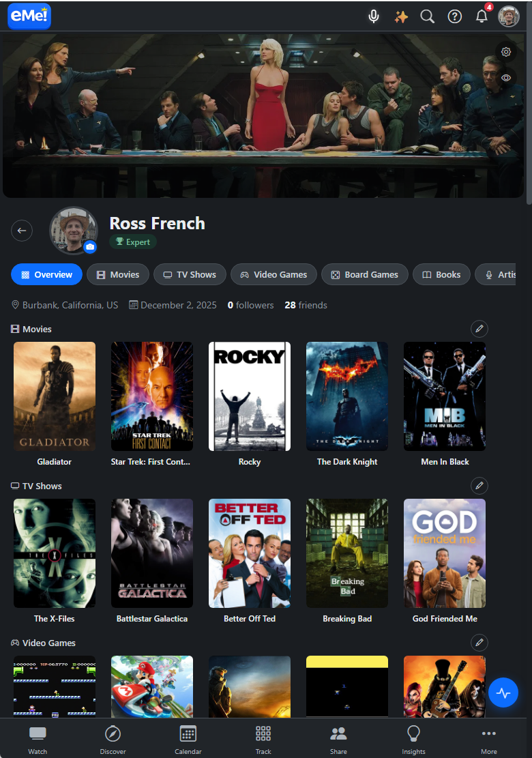Open the notifications bell
Viewport: 532px width, 758px height.
pos(482,16)
